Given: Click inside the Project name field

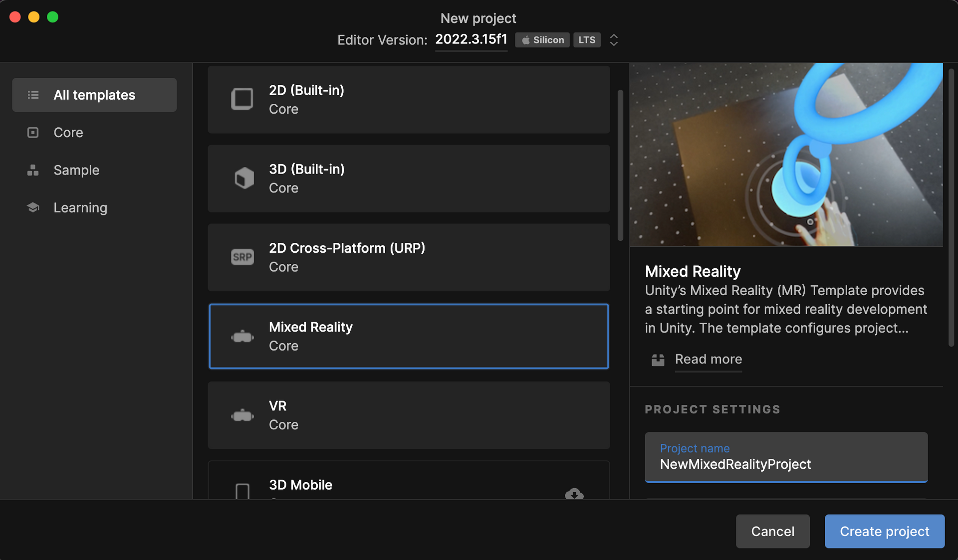Looking at the screenshot, I should click(786, 464).
